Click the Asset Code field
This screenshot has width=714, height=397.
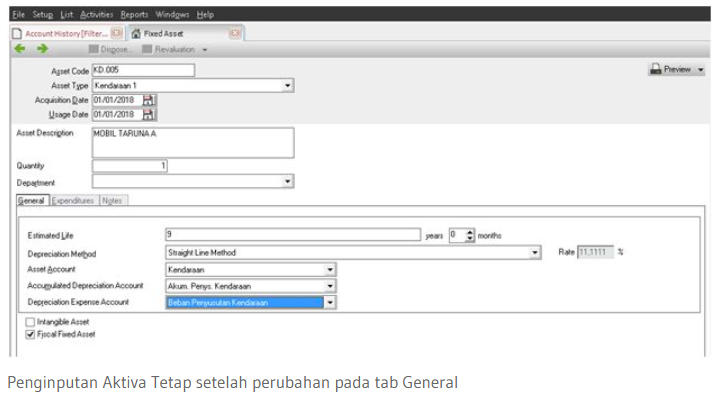pyautogui.click(x=143, y=70)
